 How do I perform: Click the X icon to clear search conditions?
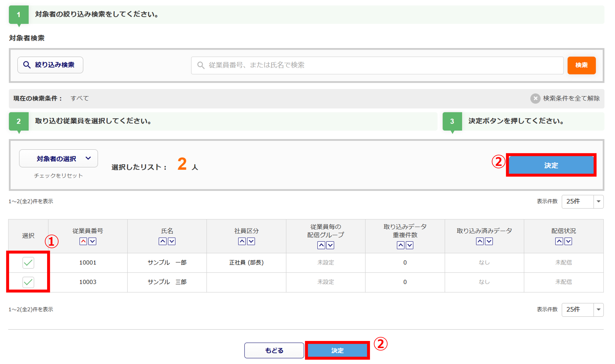tap(535, 98)
